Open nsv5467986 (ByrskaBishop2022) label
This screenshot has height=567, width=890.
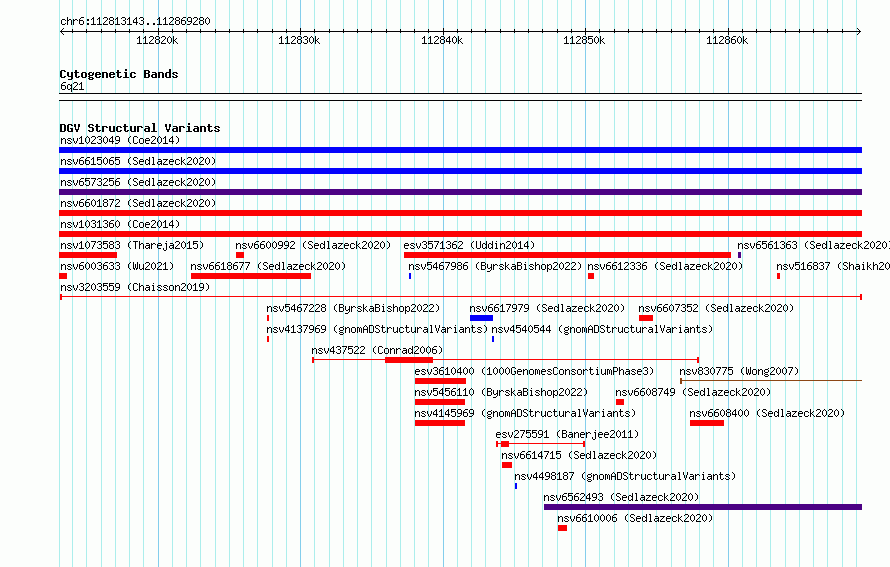(495, 266)
